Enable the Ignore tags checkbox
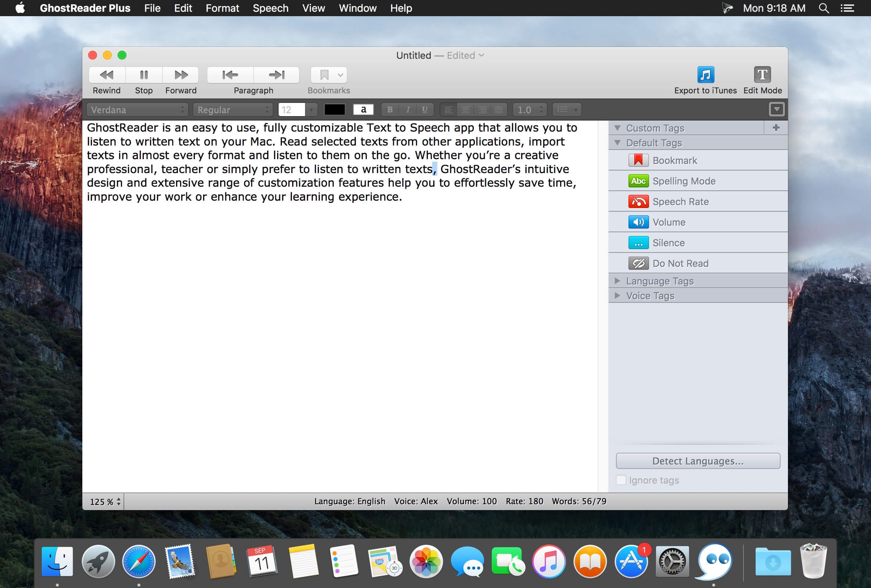871x588 pixels. (x=621, y=480)
